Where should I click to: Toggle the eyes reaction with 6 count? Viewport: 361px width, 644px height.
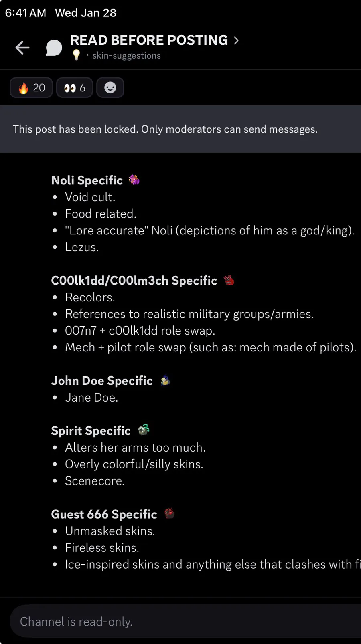point(75,87)
